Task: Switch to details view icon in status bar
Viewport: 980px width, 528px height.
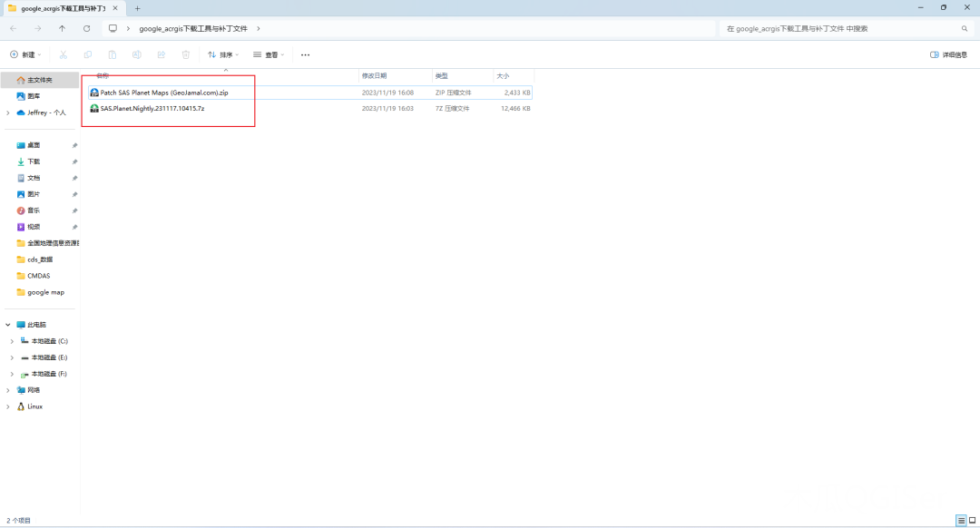Action: tap(961, 521)
